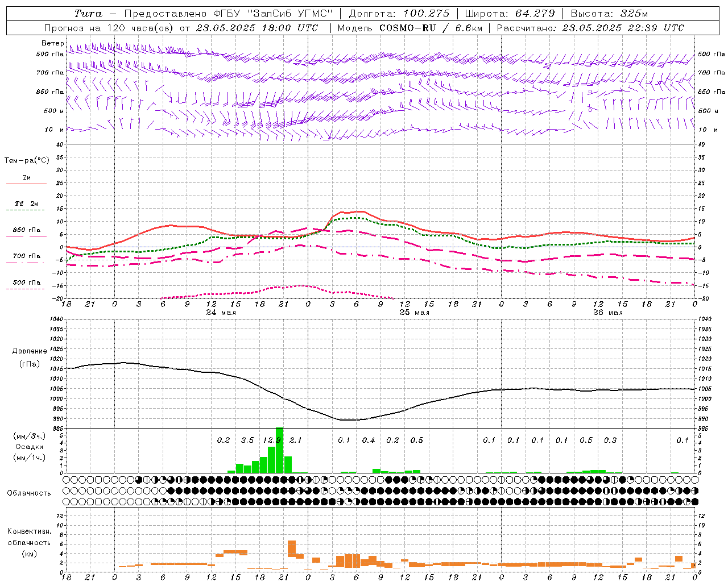
Task: Click the "(мм/3ч.)" precipitation unit label
Action: point(29,436)
